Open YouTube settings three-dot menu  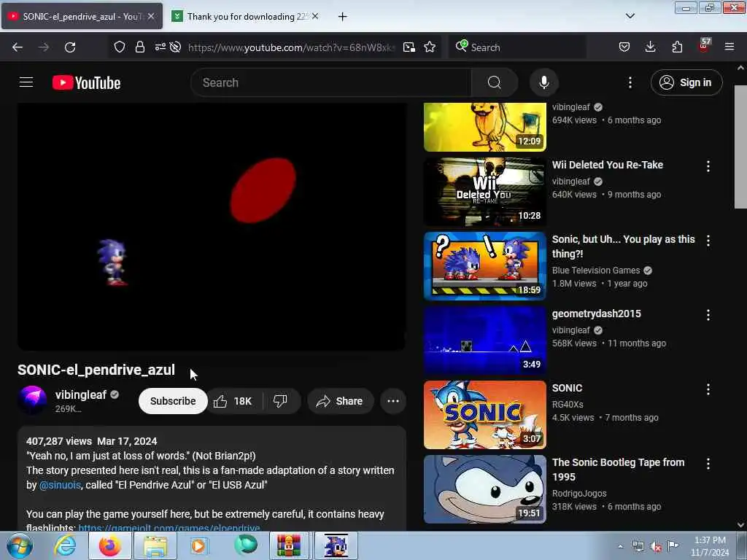pos(630,82)
